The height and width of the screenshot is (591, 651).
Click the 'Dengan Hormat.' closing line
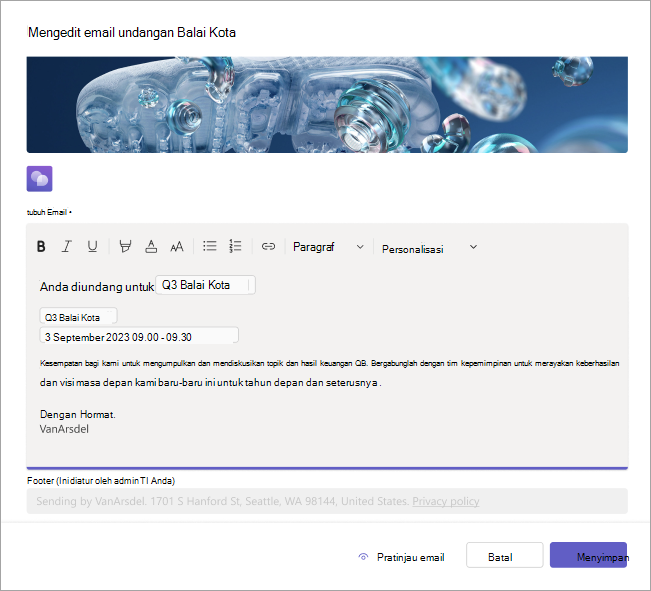(78, 414)
